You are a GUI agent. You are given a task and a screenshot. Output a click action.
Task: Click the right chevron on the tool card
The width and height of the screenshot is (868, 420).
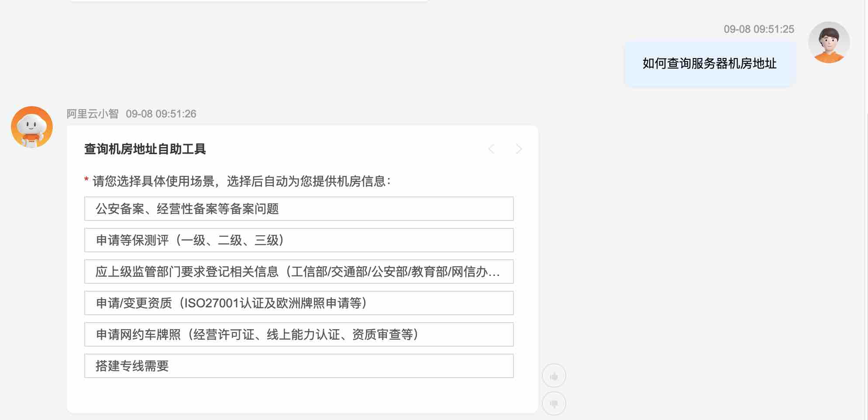click(519, 149)
